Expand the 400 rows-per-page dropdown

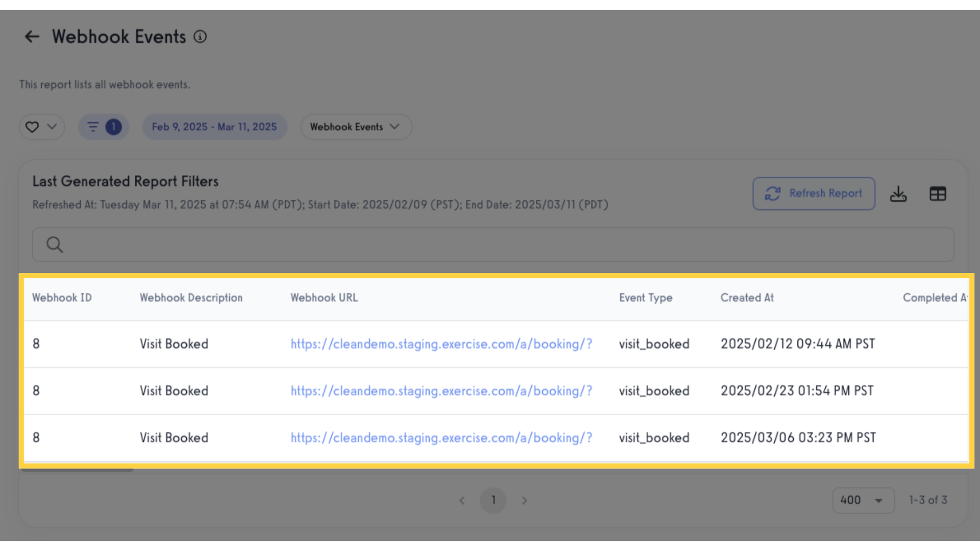click(x=863, y=500)
